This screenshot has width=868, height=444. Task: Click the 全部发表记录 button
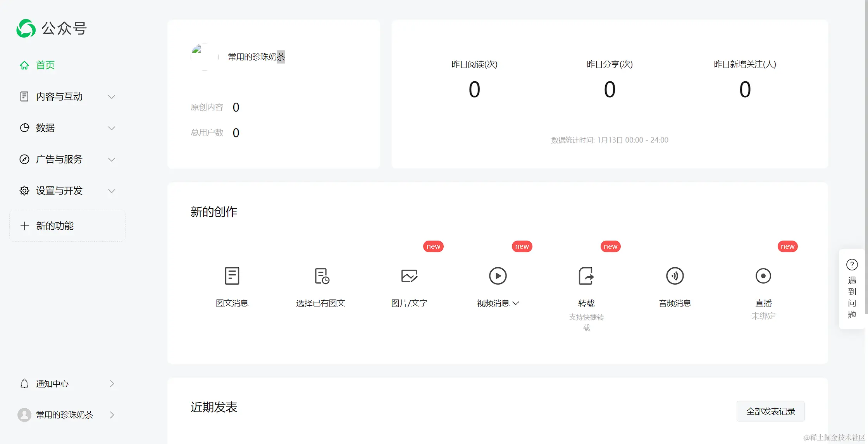(770, 411)
